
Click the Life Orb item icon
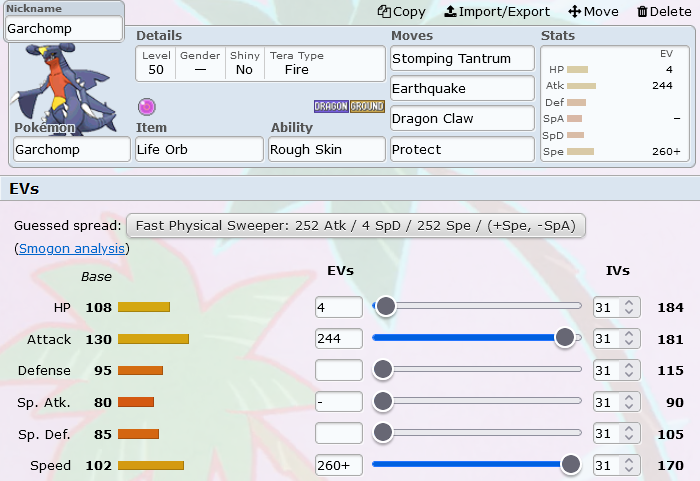(x=146, y=107)
